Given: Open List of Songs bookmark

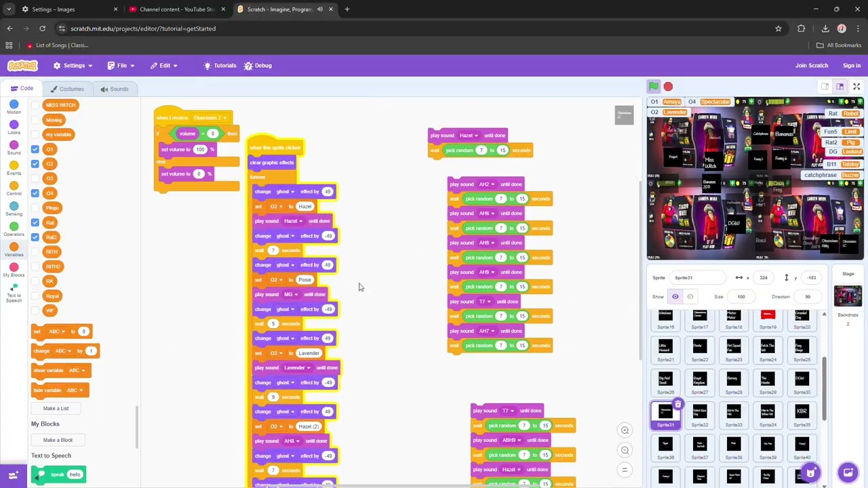Looking at the screenshot, I should tap(58, 45).
